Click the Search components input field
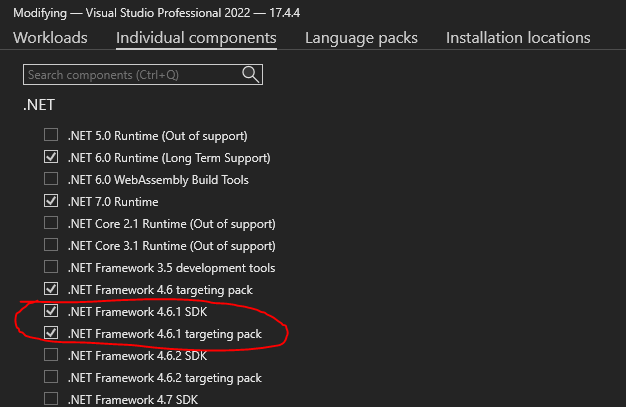Screen dimensions: 626x407 coord(130,74)
